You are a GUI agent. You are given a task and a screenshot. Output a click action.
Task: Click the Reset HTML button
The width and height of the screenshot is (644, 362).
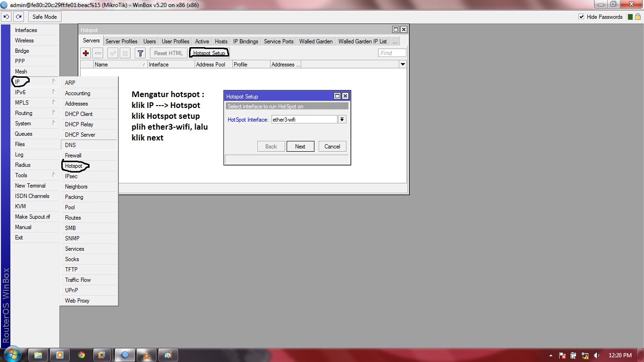(168, 53)
